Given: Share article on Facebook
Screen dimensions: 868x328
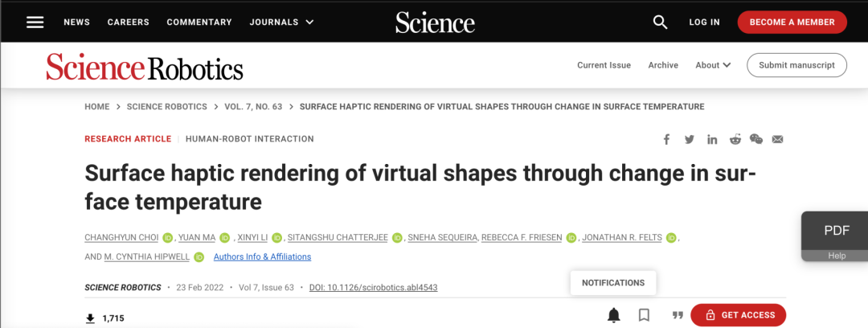Looking at the screenshot, I should tap(666, 139).
